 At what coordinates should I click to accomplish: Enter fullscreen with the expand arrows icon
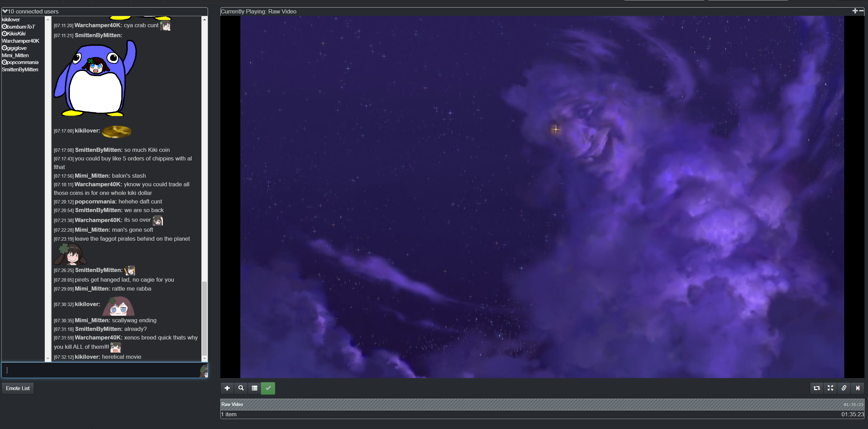830,388
